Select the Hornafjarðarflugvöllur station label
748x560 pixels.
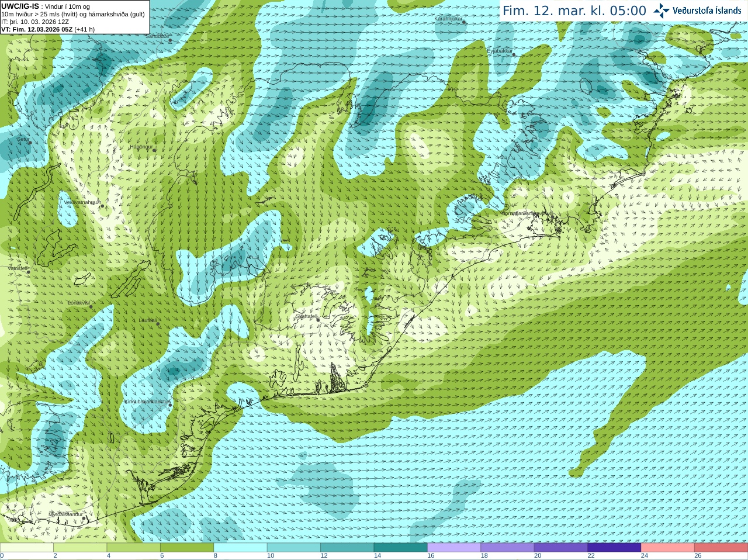[527, 213]
